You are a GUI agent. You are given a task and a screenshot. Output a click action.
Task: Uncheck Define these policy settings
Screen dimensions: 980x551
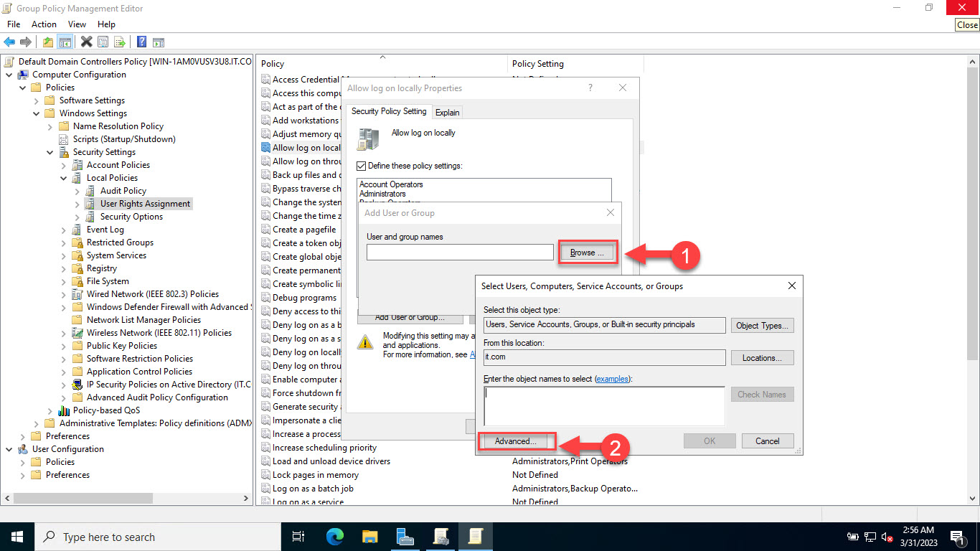361,166
